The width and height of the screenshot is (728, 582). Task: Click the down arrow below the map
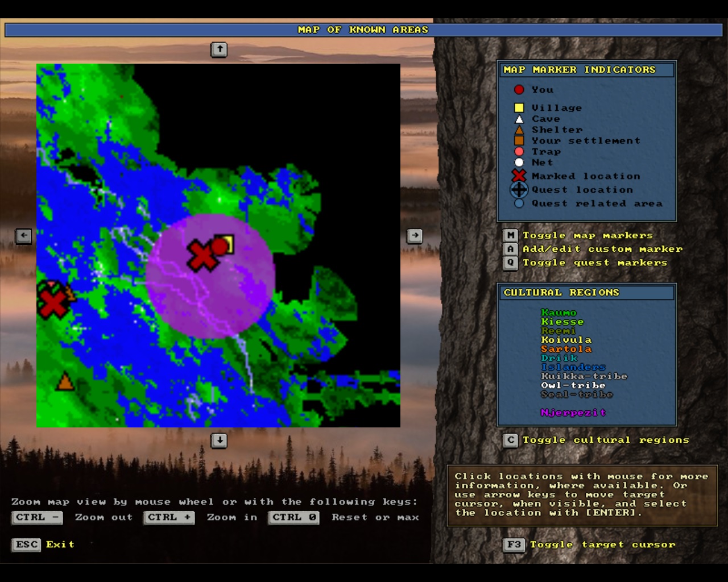point(219,440)
